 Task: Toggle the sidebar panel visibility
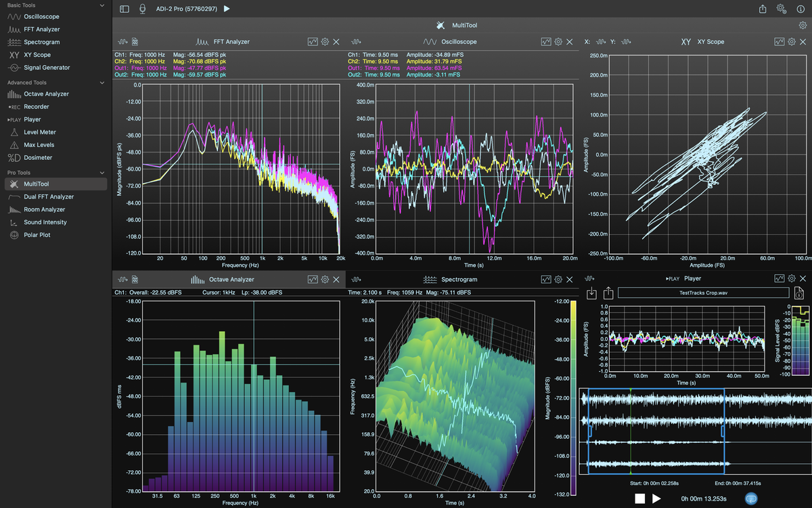(124, 9)
